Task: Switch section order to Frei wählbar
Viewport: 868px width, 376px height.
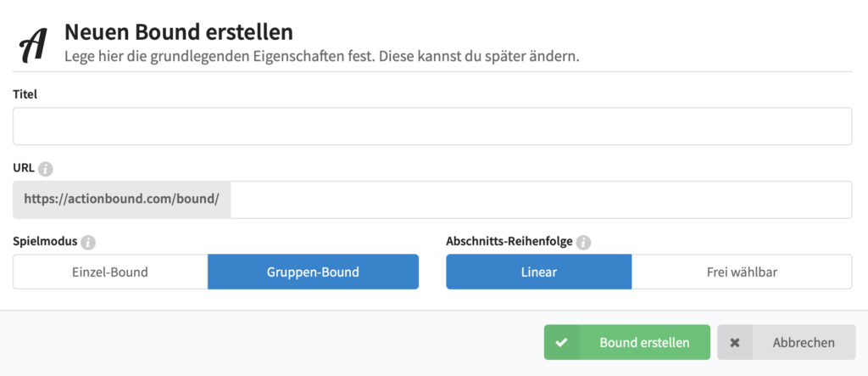Action: point(742,272)
